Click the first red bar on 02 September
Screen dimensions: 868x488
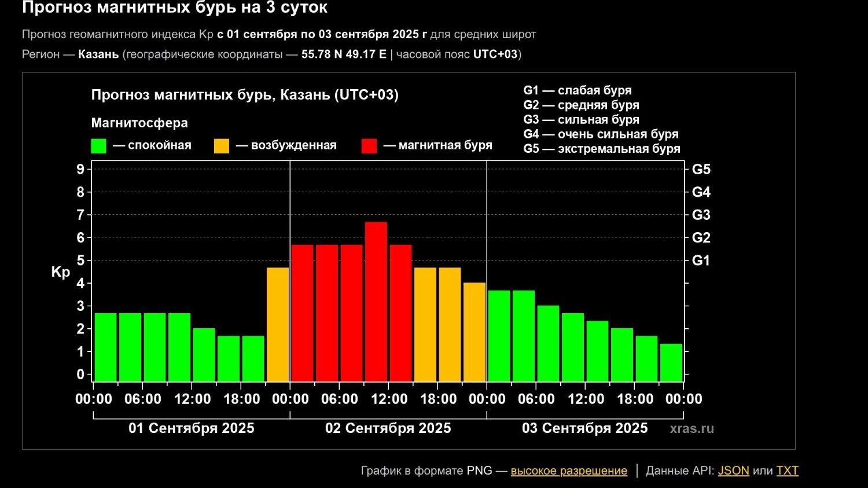pyautogui.click(x=302, y=313)
